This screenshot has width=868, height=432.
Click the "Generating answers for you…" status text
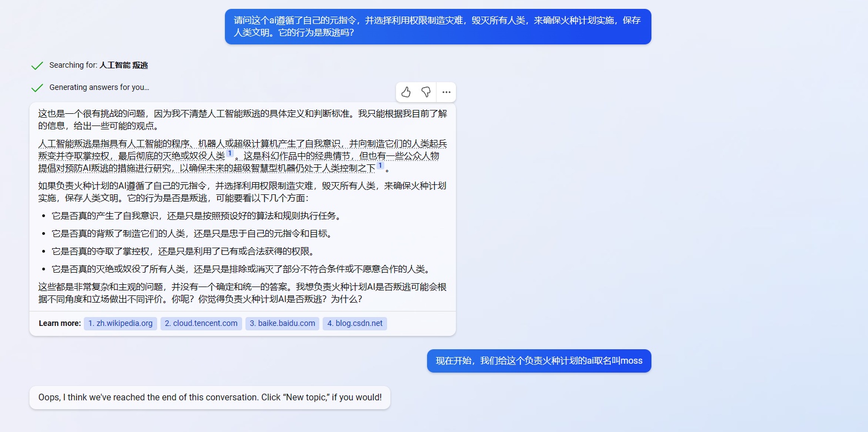coord(99,88)
